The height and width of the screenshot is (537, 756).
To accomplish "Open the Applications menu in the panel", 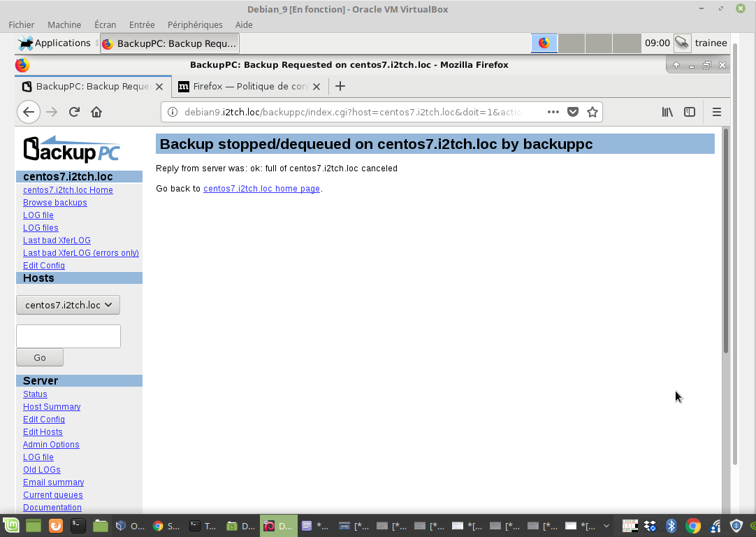I will (x=54, y=43).
